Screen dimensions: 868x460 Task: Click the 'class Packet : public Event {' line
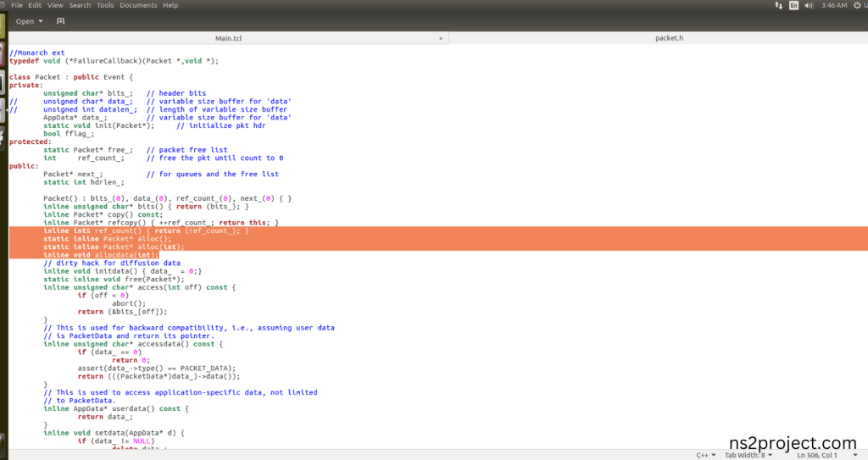(x=71, y=77)
